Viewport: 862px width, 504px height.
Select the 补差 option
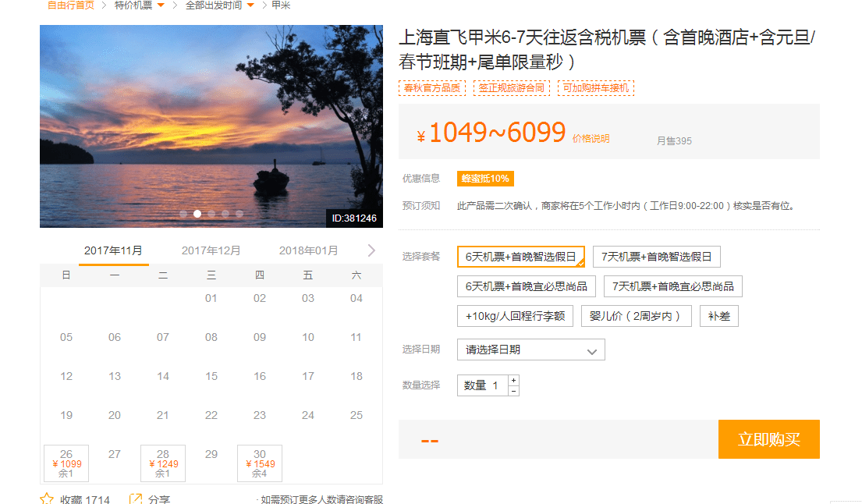pyautogui.click(x=719, y=316)
